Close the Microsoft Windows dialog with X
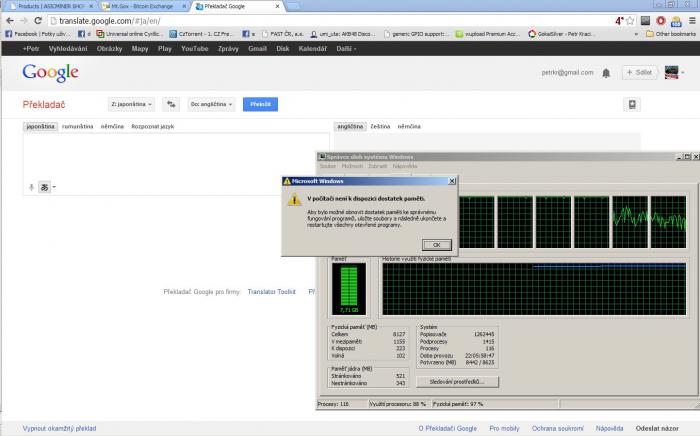The width and height of the screenshot is (700, 436). 452,181
